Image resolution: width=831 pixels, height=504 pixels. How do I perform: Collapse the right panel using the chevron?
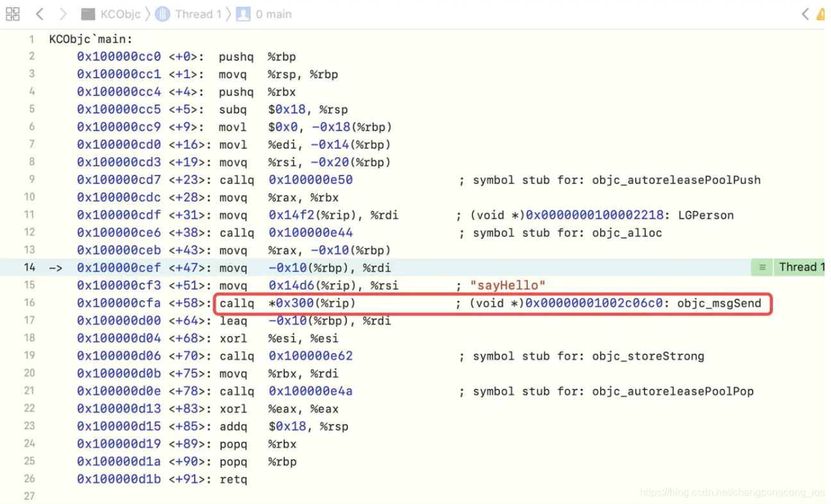tap(806, 13)
